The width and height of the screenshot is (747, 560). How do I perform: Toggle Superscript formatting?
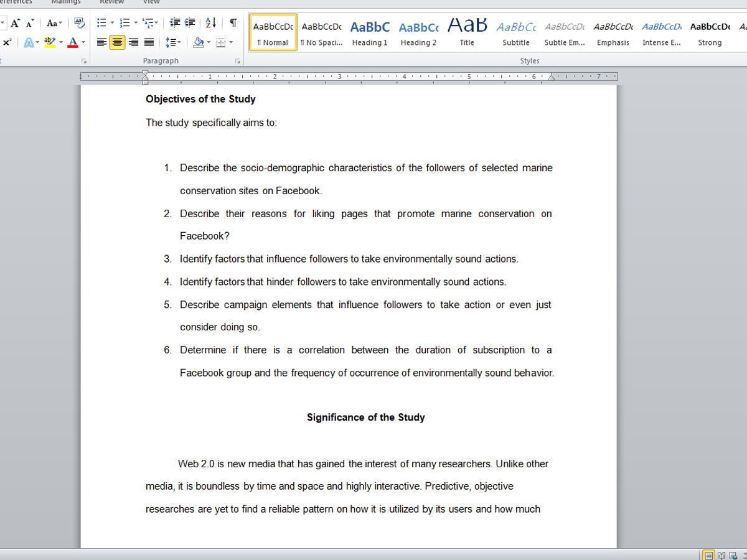click(6, 42)
